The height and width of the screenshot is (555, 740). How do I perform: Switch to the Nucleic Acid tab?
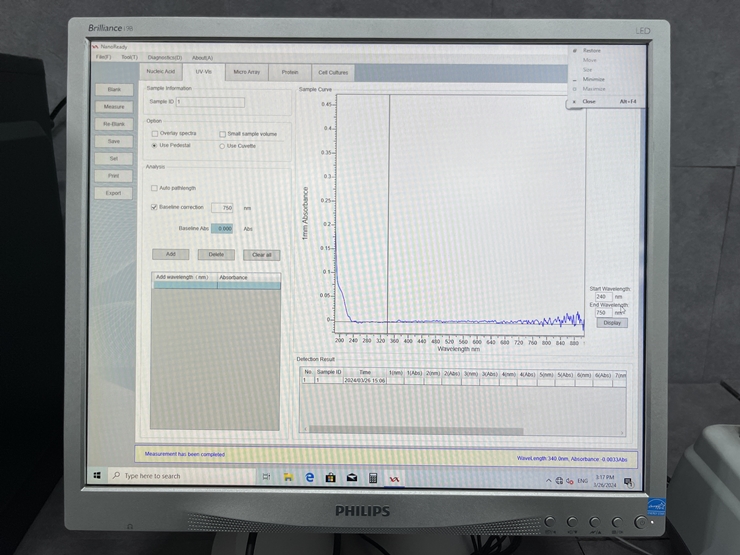160,72
